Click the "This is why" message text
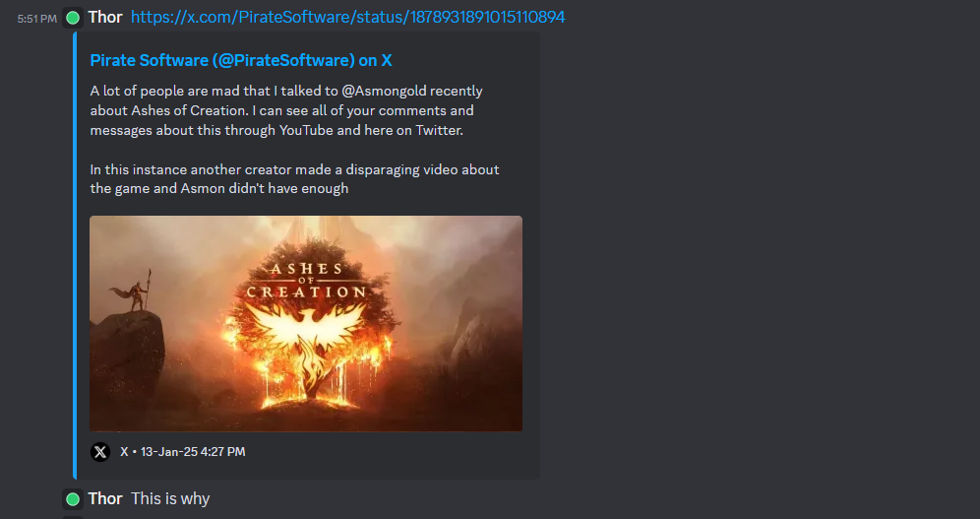The image size is (980, 519). point(170,499)
